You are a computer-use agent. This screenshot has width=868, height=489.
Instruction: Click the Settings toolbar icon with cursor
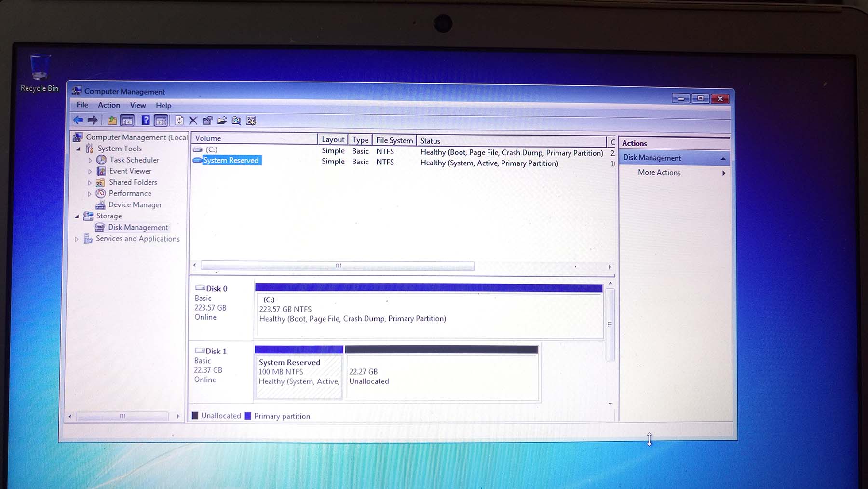[x=251, y=121]
